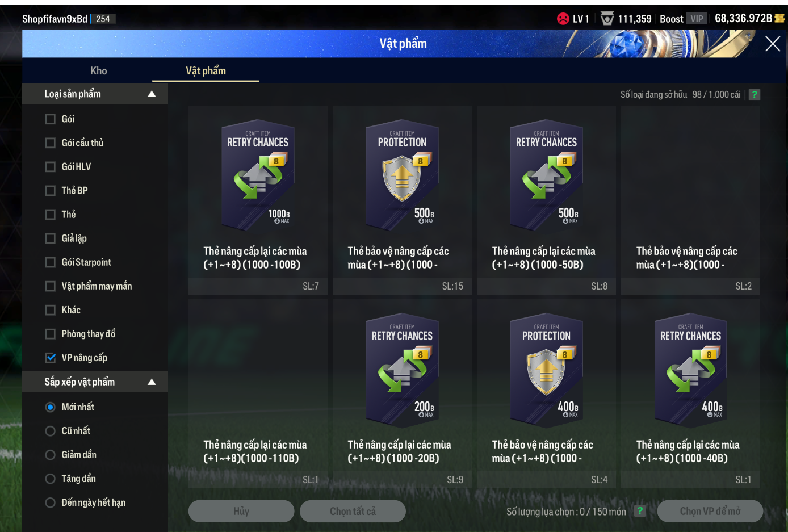Switch to the Kho tab
Viewport: 788px width, 532px height.
point(98,71)
